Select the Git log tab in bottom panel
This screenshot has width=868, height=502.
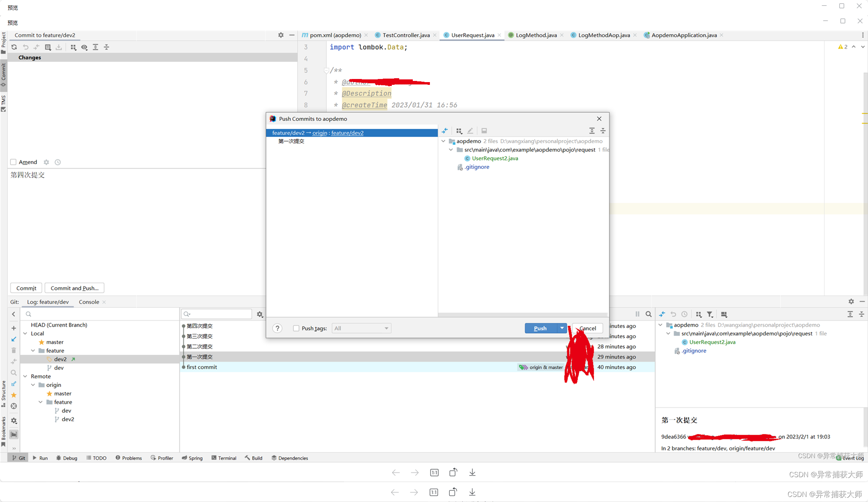click(48, 302)
